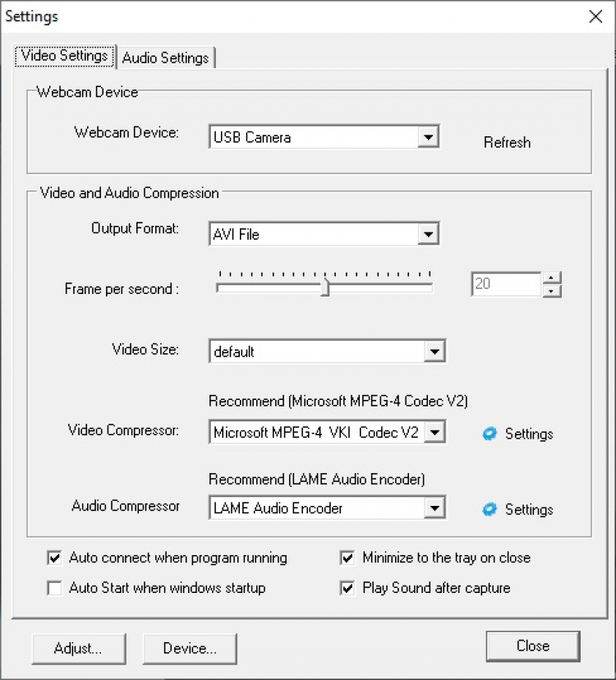616x680 pixels.
Task: Uncheck Minimize to the tray on close
Action: pyautogui.click(x=347, y=558)
